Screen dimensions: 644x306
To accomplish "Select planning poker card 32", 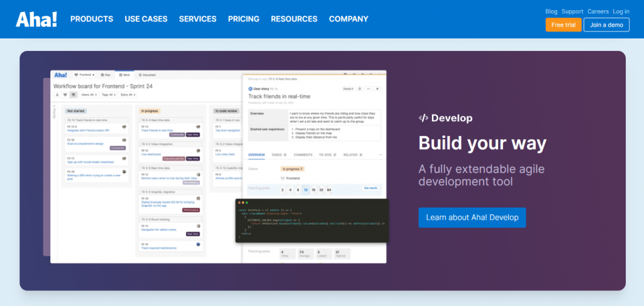I will (321, 190).
